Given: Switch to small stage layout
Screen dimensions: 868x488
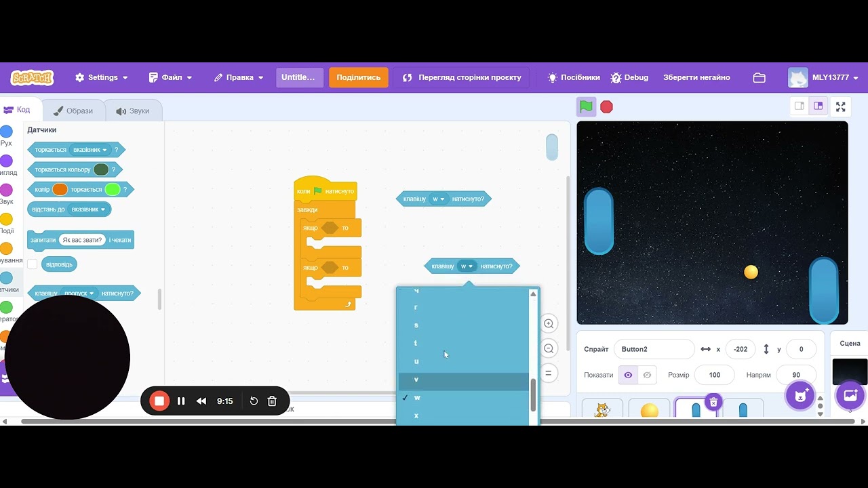Looking at the screenshot, I should (x=799, y=106).
